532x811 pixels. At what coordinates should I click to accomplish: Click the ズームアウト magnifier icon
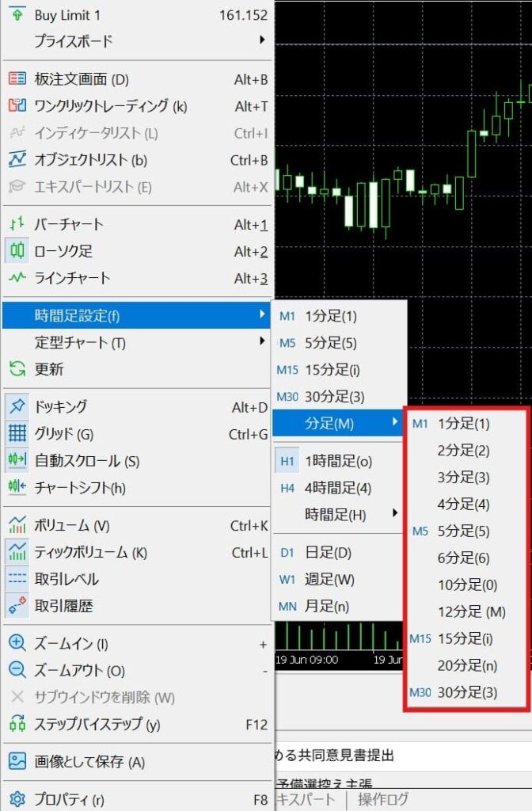pos(17,670)
